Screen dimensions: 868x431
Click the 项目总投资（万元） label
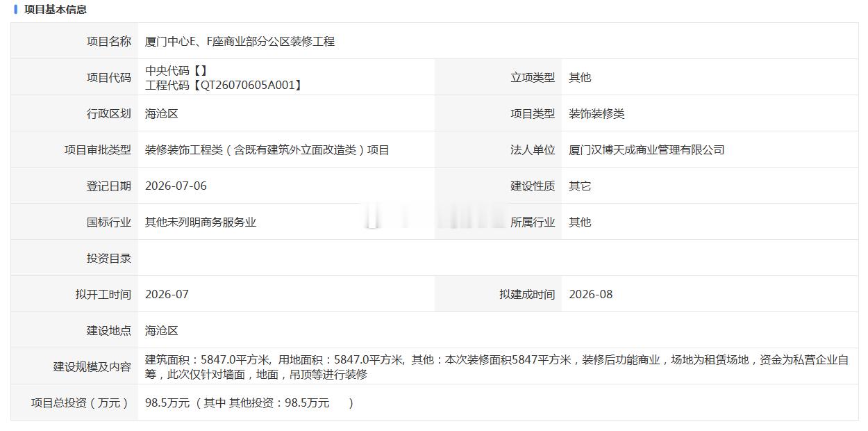click(81, 403)
